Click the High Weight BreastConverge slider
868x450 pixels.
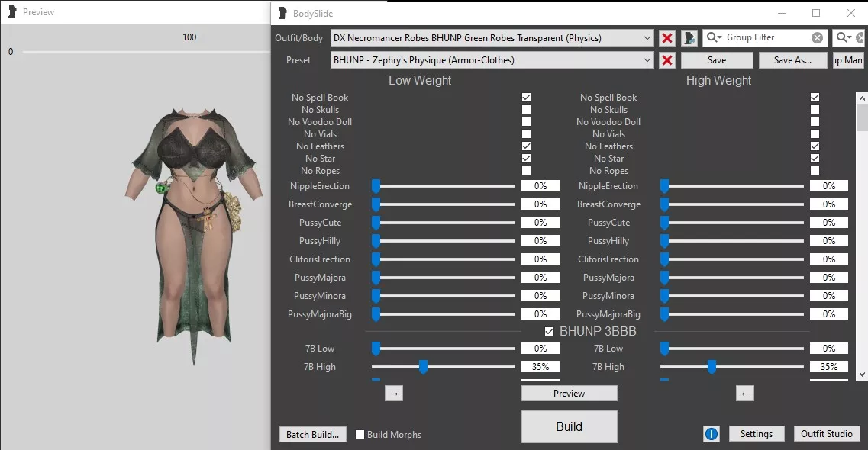pos(732,204)
